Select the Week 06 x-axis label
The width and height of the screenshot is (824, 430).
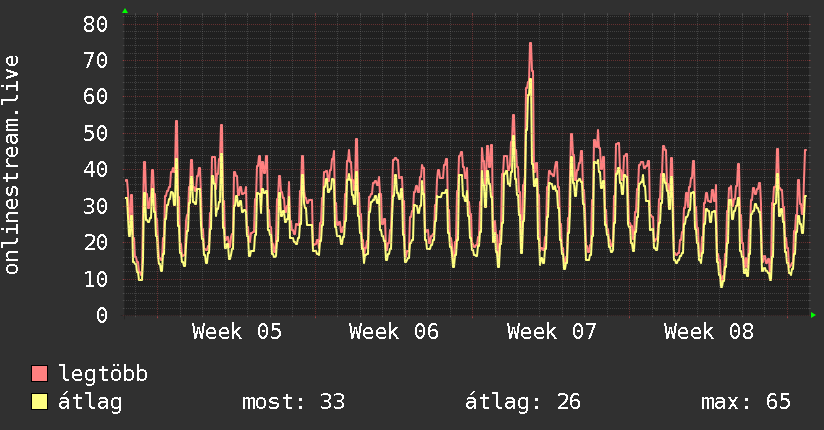394,332
